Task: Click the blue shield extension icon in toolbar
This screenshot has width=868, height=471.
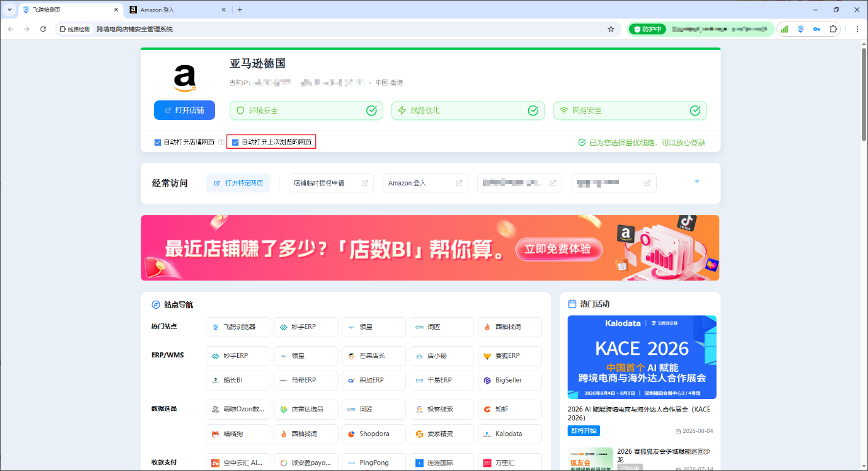Action: tap(800, 29)
